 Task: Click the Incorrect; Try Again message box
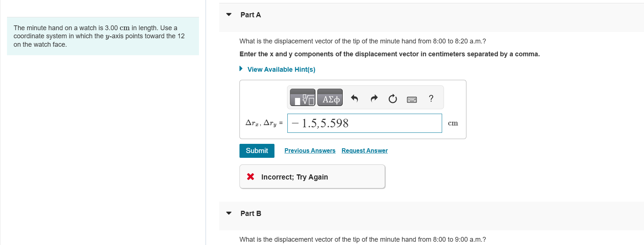pos(312,177)
